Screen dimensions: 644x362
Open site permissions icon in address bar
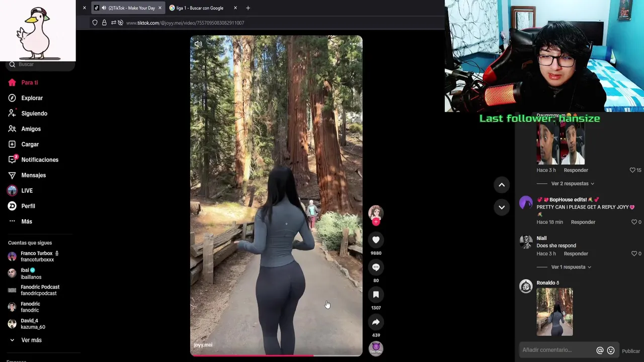(x=114, y=23)
